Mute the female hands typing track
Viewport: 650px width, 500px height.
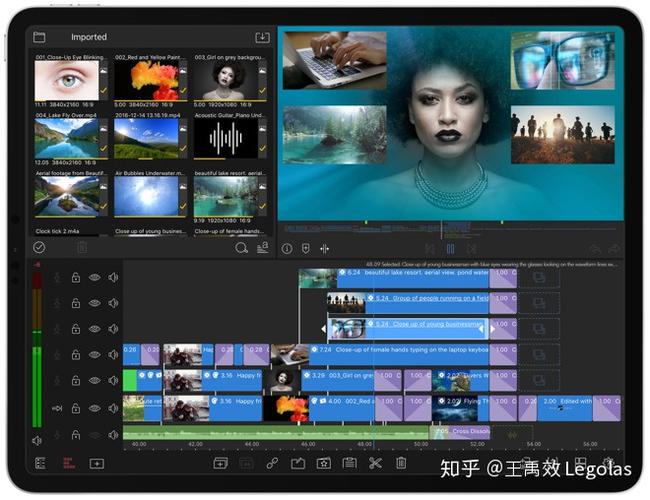[113, 354]
